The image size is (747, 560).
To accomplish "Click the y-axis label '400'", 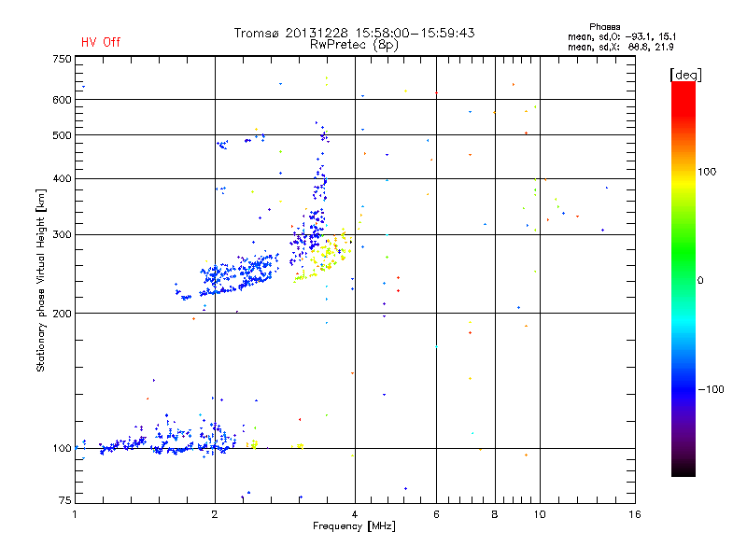I will pos(62,179).
